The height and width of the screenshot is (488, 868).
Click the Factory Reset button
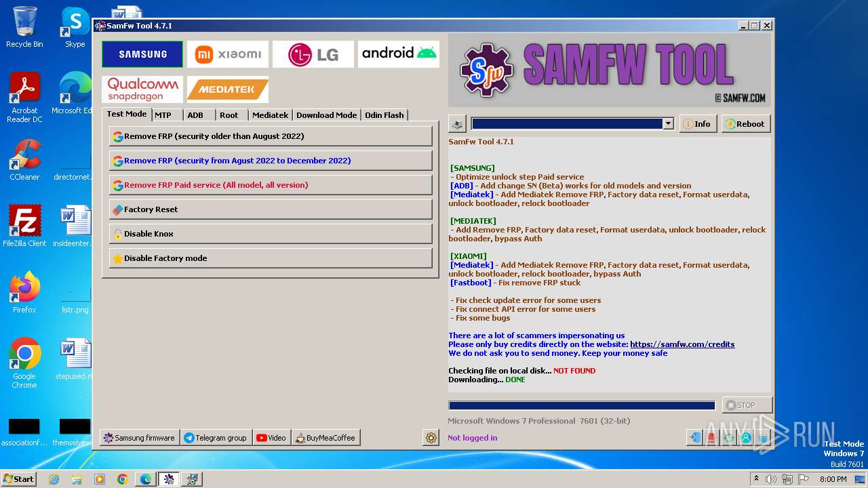pos(271,209)
